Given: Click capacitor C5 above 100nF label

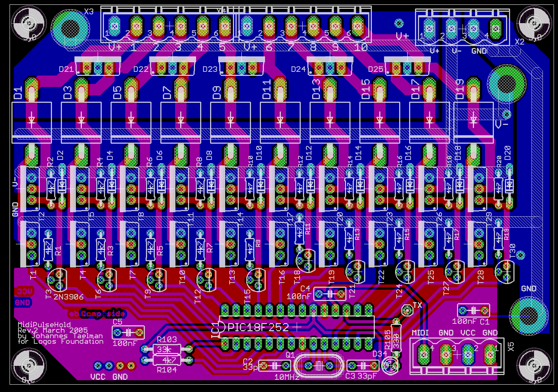Looking at the screenshot, I should [x=128, y=333].
